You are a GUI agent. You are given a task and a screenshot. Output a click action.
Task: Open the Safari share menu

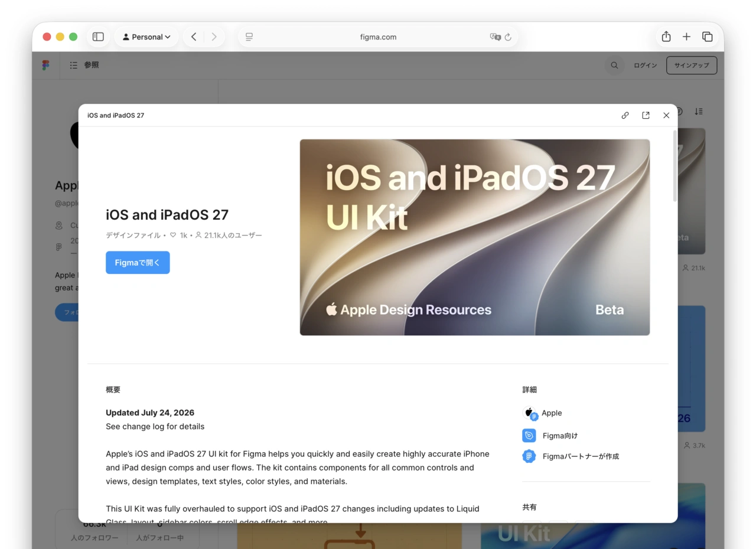coord(666,37)
